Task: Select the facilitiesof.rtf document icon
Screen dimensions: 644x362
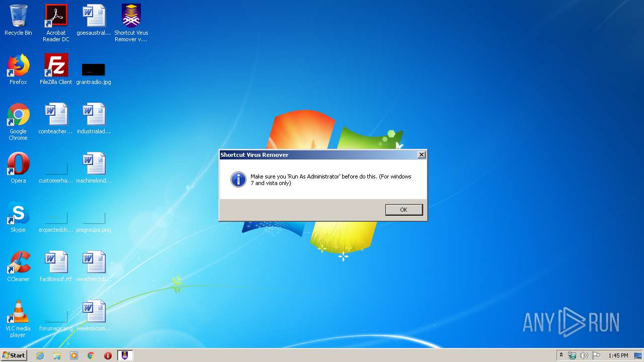Action: click(x=56, y=266)
